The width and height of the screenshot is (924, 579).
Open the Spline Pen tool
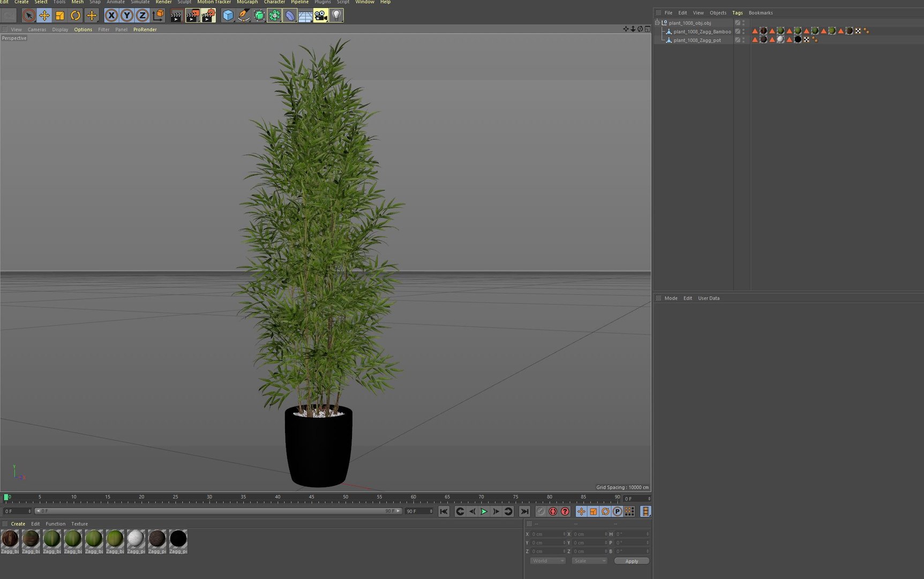(x=244, y=16)
